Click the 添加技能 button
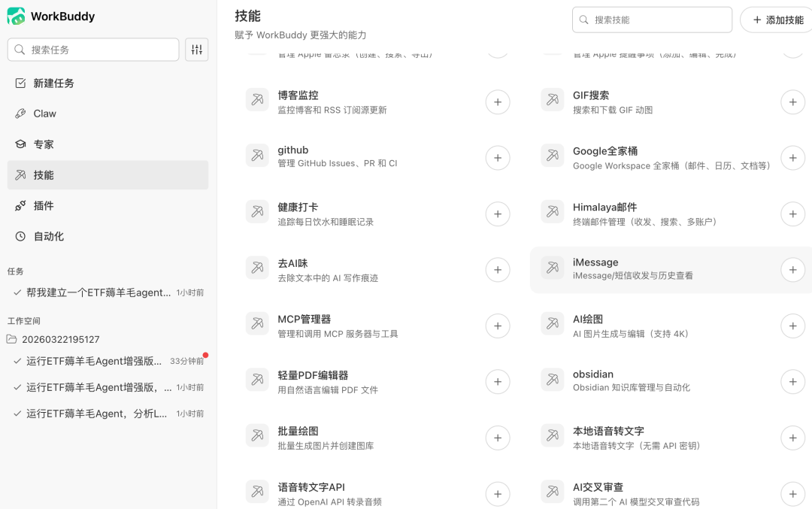Screen dimensions: 812x509 pyautogui.click(x=777, y=20)
